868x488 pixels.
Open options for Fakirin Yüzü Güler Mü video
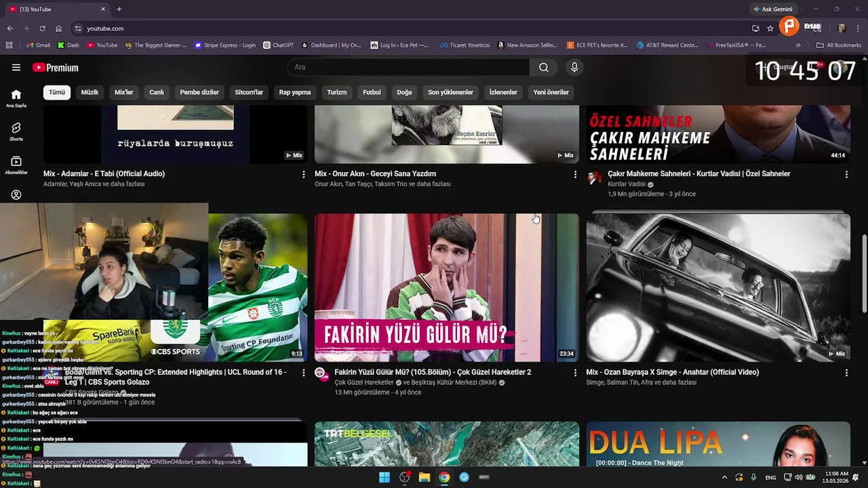point(575,373)
